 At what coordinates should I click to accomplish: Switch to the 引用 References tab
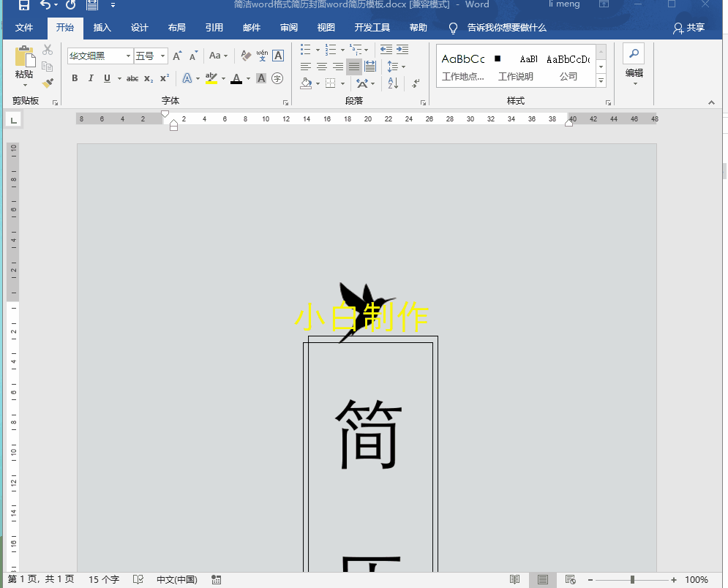pos(214,28)
